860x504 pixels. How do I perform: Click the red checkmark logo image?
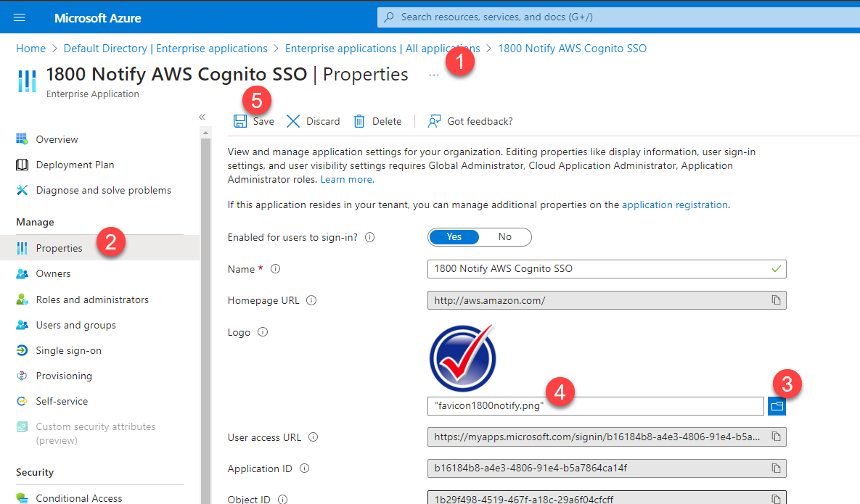point(463,358)
